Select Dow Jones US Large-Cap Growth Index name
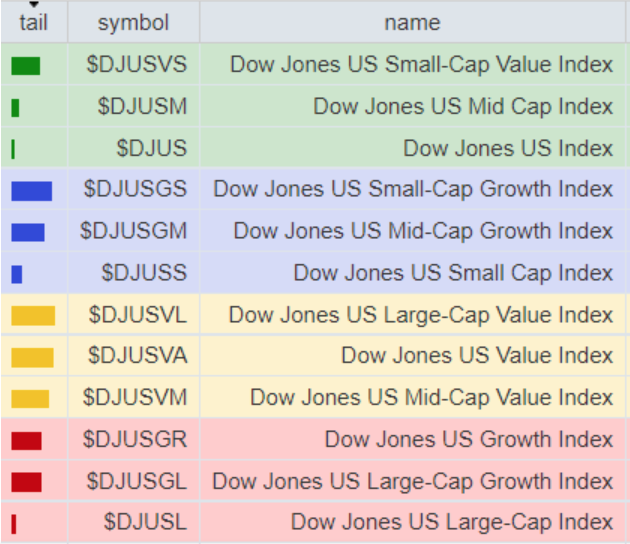Viewport: 630px width, 544px height. click(412, 481)
